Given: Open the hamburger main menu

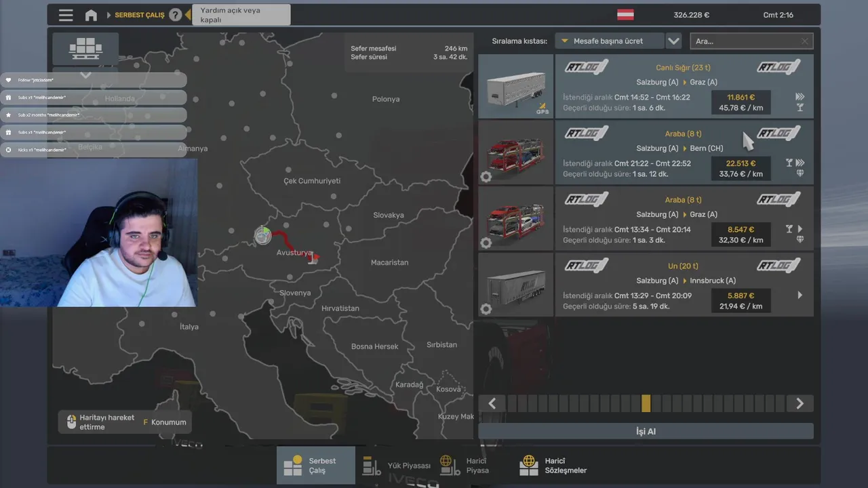Looking at the screenshot, I should 66,15.
